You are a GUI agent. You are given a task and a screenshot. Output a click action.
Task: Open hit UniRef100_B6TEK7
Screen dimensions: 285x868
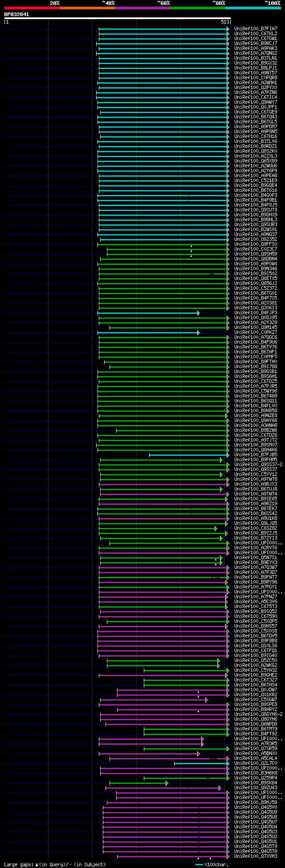click(x=256, y=508)
